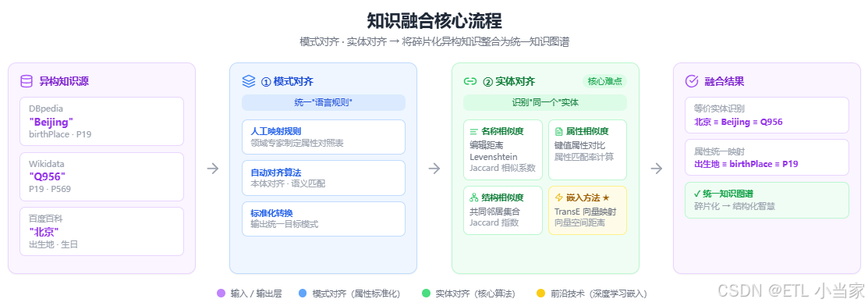
Task: Click the text Jaccard 指数
Action: click(x=494, y=222)
